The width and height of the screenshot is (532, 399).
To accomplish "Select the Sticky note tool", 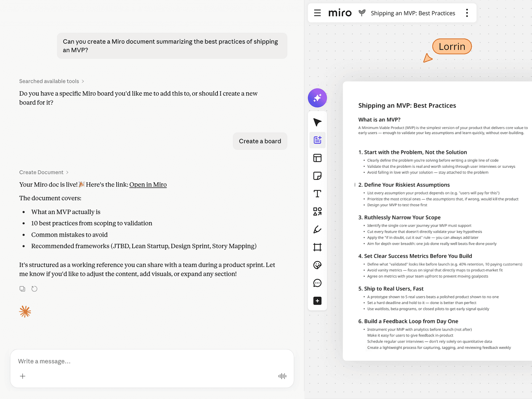I will tap(318, 176).
